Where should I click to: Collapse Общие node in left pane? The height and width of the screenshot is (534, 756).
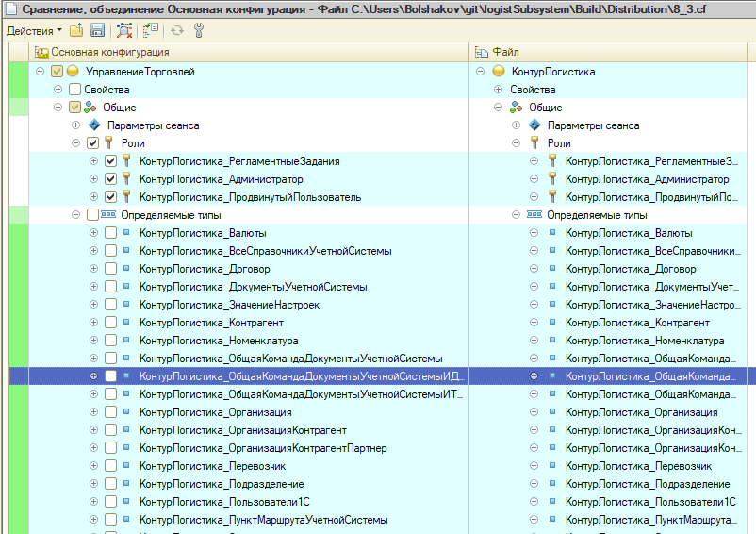58,108
